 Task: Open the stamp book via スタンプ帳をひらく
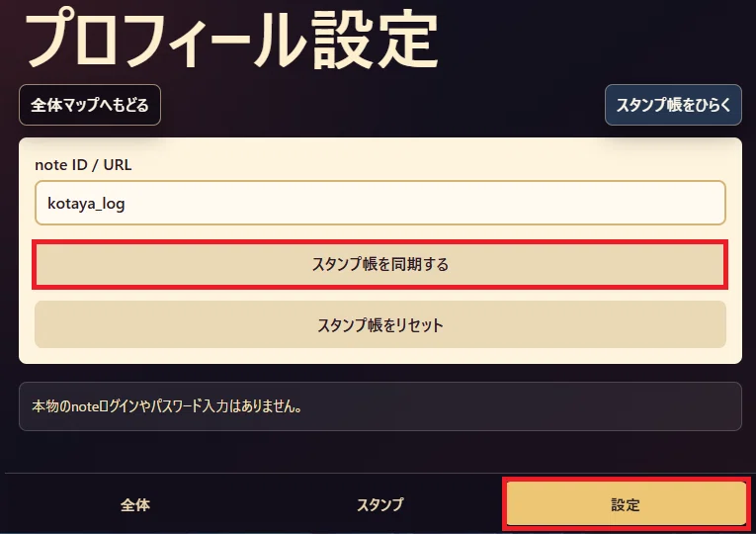point(673,105)
